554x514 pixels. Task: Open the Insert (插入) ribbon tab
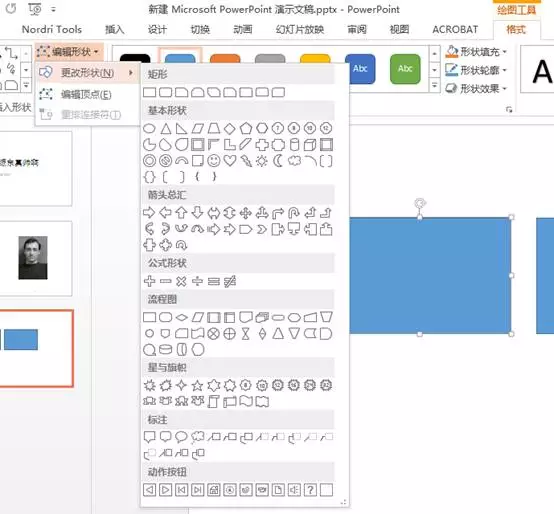pos(114,29)
